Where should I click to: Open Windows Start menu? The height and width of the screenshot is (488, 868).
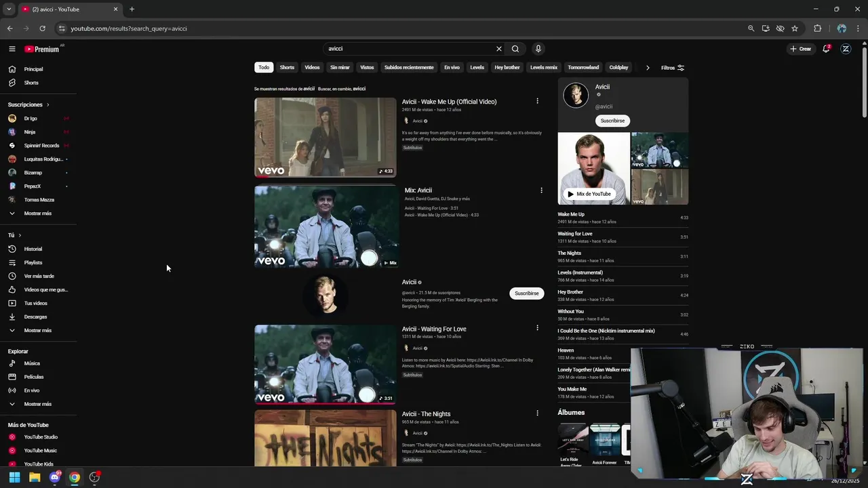coord(14,477)
